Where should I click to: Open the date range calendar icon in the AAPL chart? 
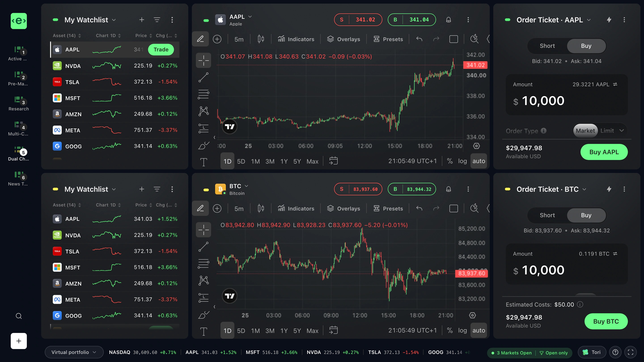(x=333, y=161)
